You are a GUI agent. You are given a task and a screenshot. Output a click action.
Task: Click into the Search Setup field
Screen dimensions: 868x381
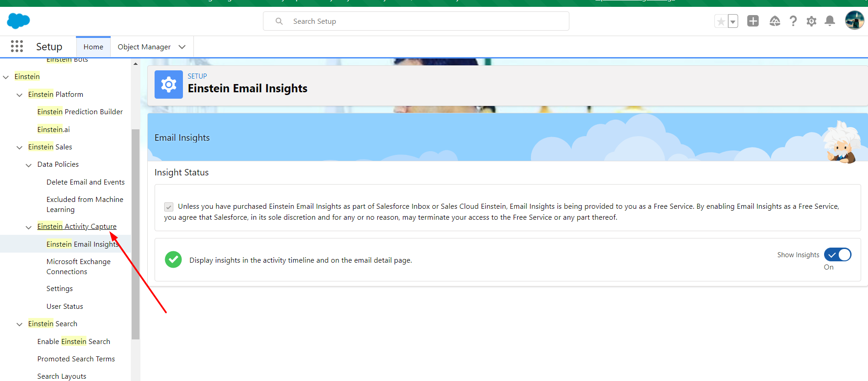click(x=416, y=21)
